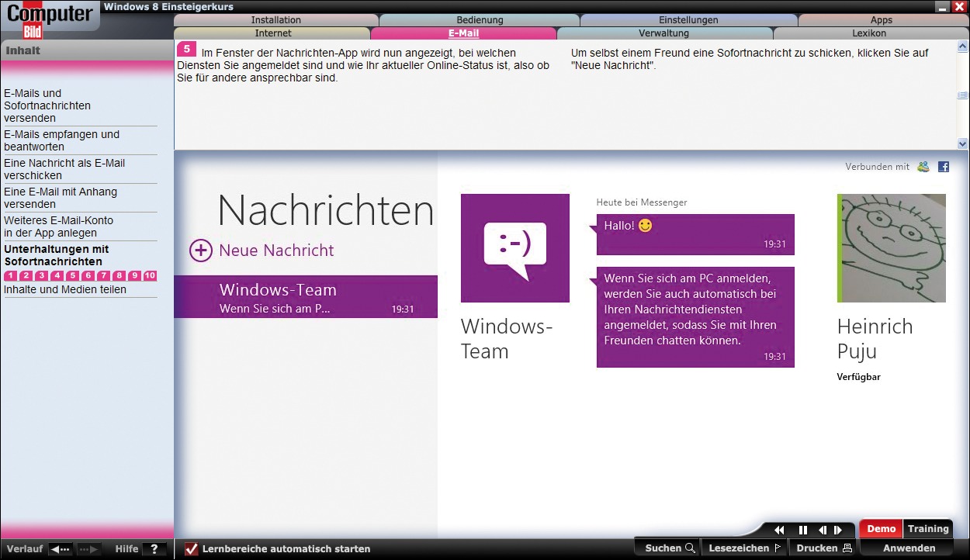970x560 pixels.
Task: Click the Lesezeichen button
Action: pyautogui.click(x=744, y=548)
